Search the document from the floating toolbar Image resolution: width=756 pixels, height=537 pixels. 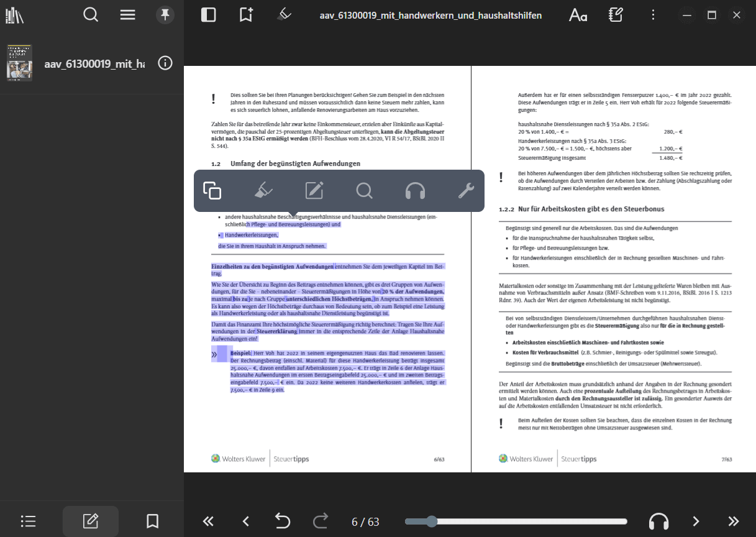click(x=364, y=191)
